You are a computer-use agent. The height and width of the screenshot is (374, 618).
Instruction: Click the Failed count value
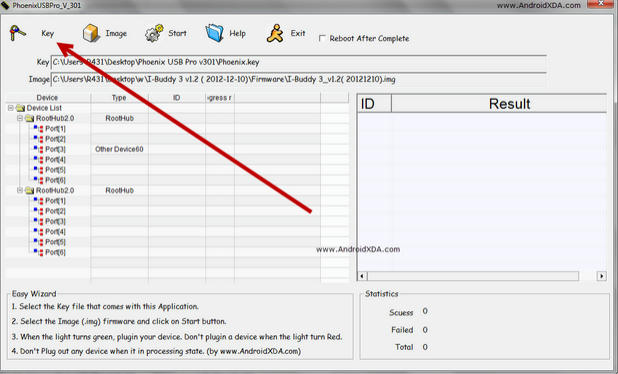point(425,329)
